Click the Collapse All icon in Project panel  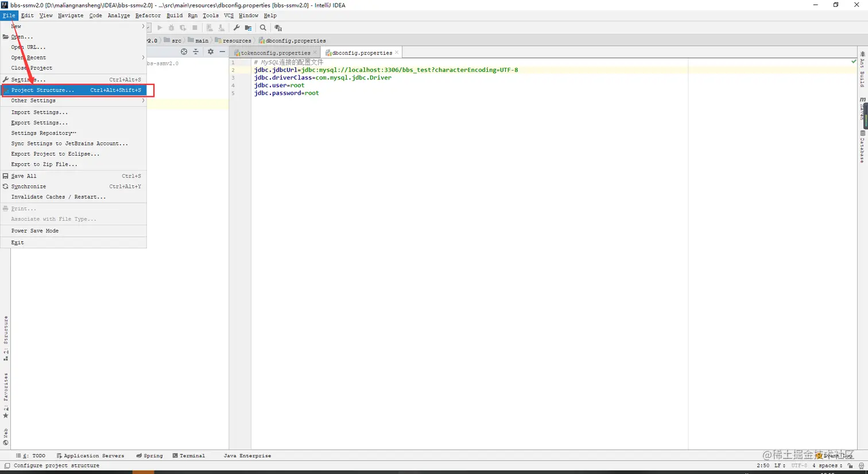196,52
